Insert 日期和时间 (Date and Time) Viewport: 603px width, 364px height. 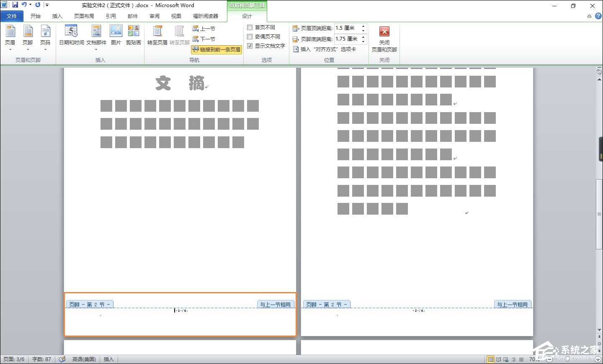pyautogui.click(x=72, y=35)
